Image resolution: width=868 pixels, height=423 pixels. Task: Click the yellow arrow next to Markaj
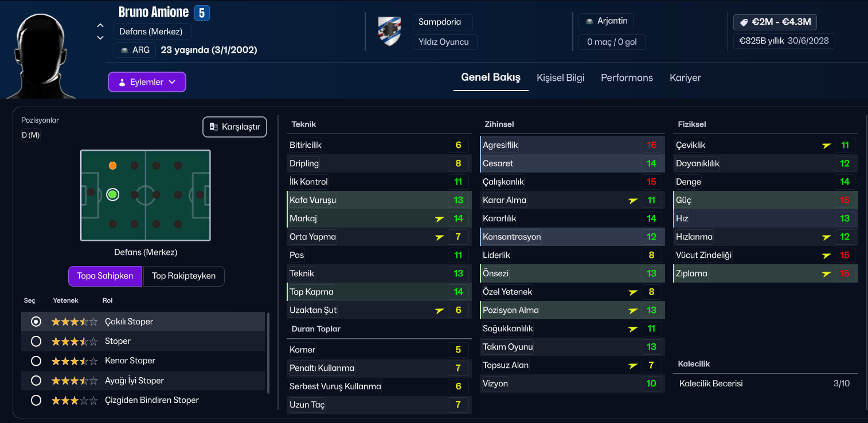point(440,218)
